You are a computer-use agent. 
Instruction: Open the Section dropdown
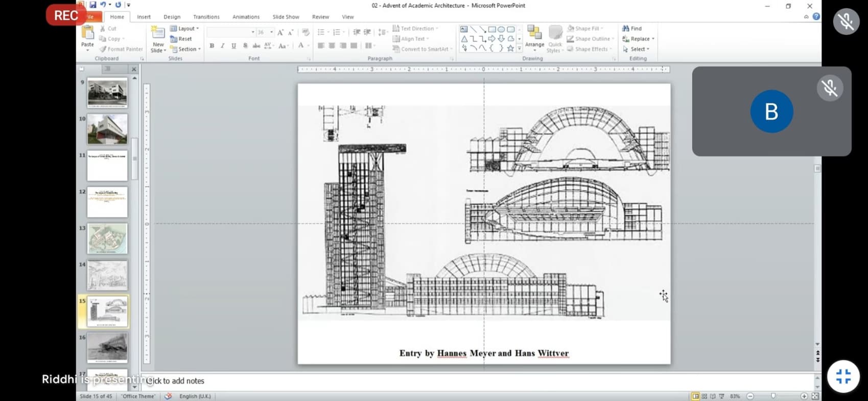pos(185,49)
